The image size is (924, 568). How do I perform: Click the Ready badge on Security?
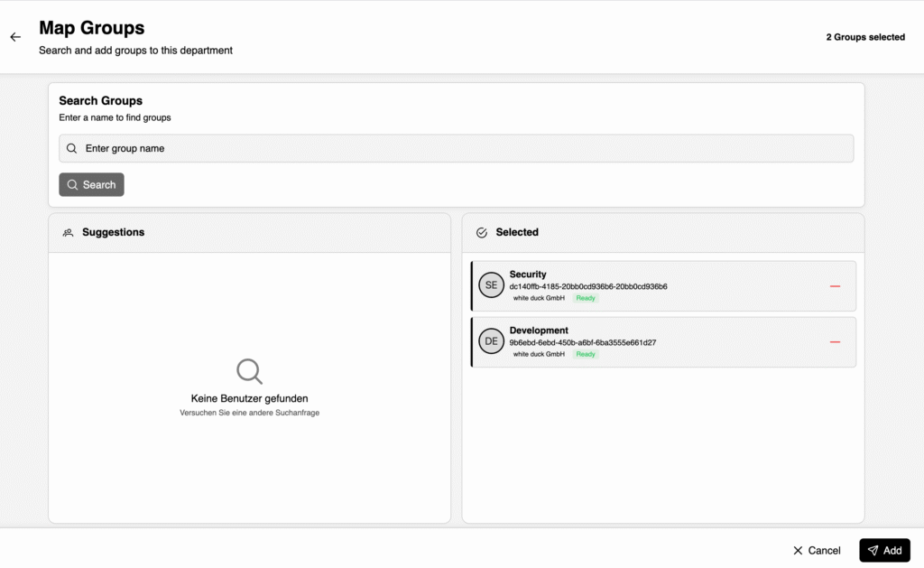pos(586,298)
